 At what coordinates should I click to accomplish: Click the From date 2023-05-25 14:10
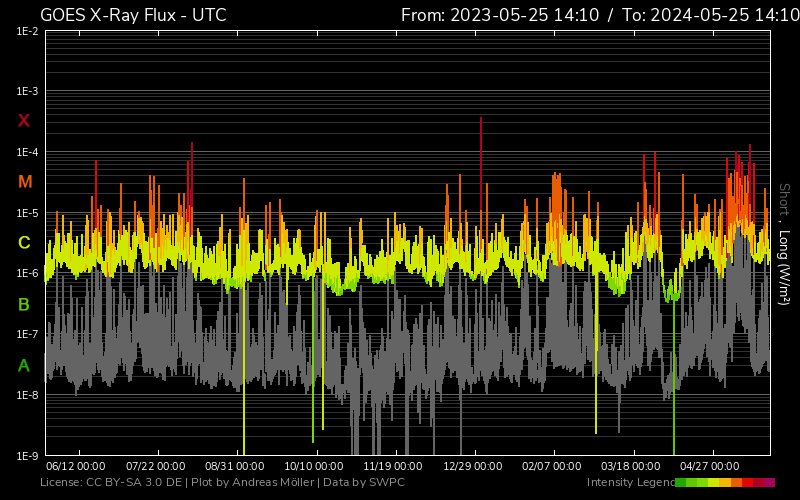click(498, 15)
